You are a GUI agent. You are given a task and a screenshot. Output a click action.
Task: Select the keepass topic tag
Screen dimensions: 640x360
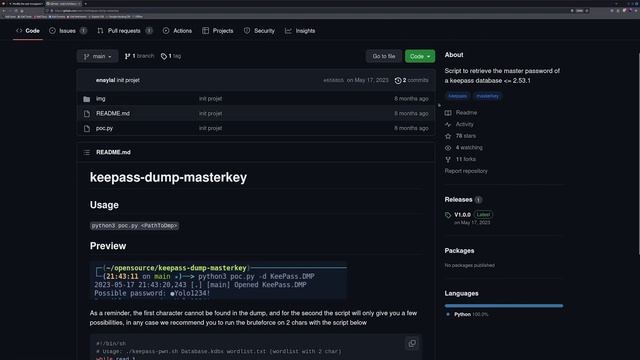[x=457, y=96]
